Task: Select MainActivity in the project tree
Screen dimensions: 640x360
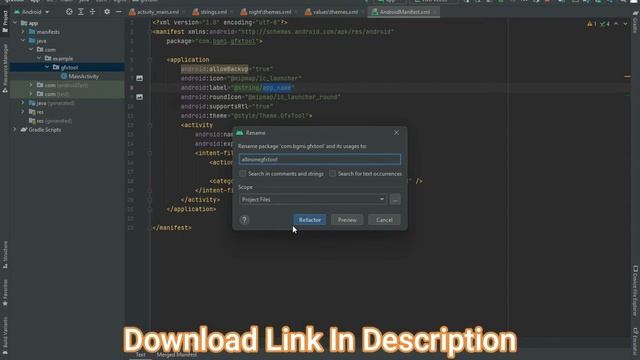Action: pos(84,76)
